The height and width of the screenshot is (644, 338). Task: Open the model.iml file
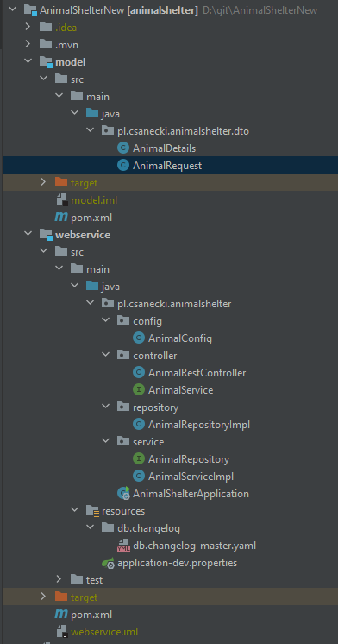tap(94, 200)
